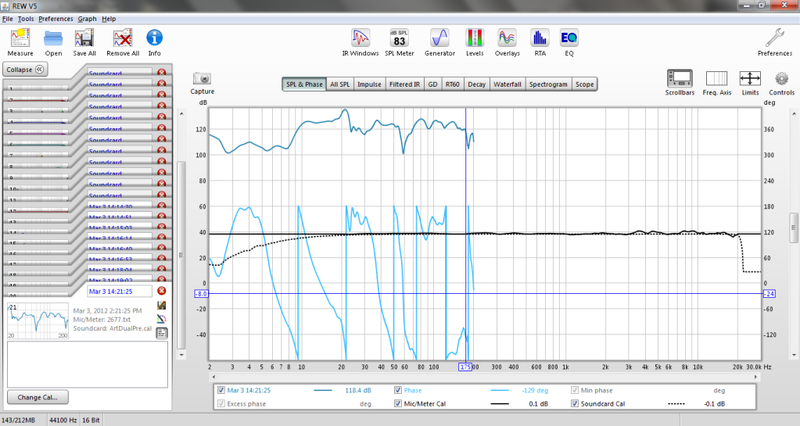Toggle Mar 3 14:21:25 trace checkbox
The width and height of the screenshot is (800, 426).
pos(221,390)
